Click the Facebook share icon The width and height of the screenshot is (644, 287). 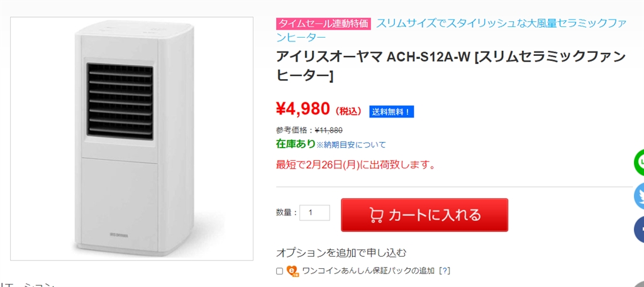(640, 229)
